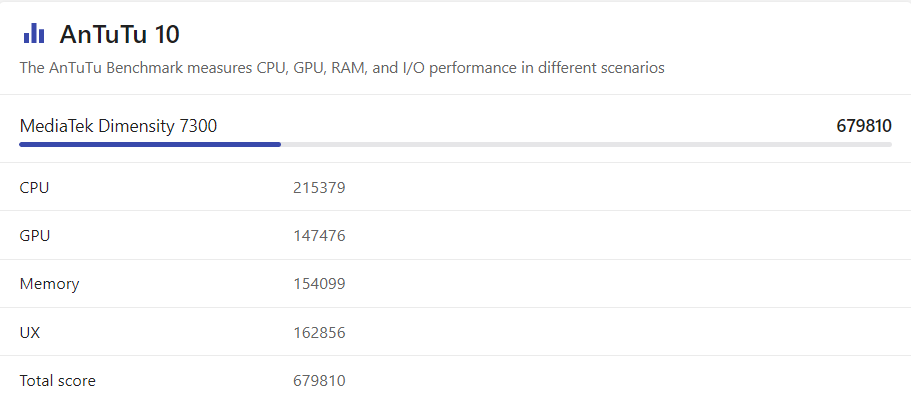Viewport: 911px width, 402px height.
Task: Click the UX row label
Action: 30,332
